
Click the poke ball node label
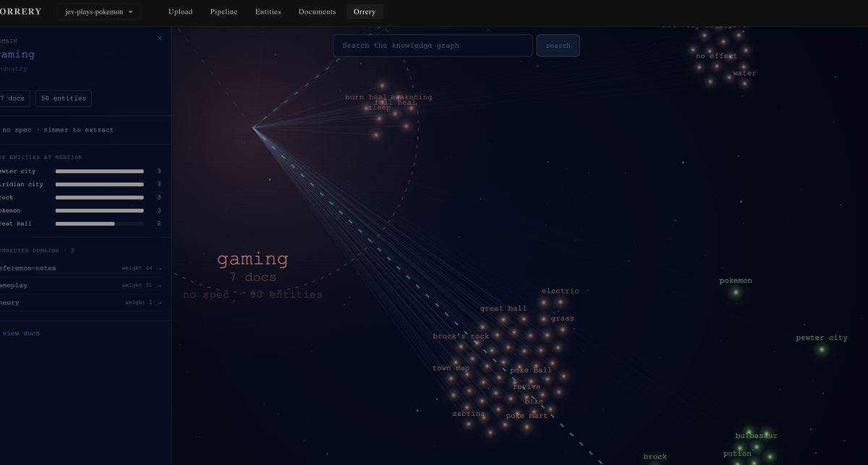click(x=531, y=370)
